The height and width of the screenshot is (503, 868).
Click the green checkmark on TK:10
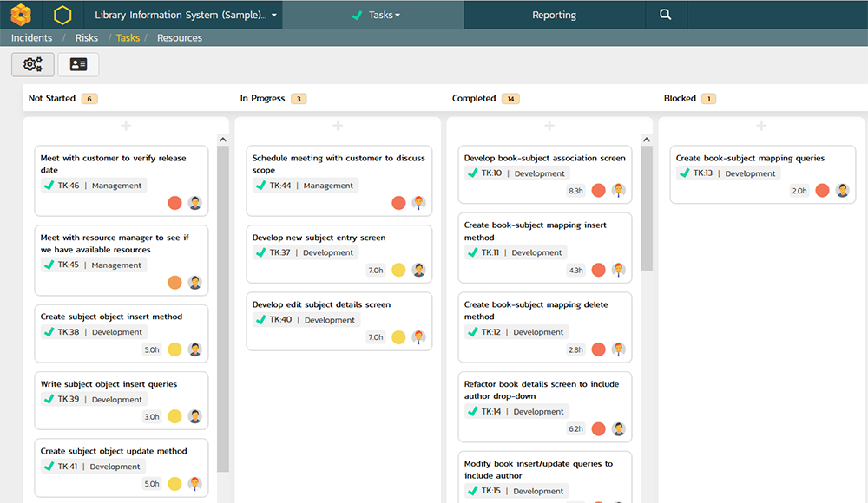[472, 173]
